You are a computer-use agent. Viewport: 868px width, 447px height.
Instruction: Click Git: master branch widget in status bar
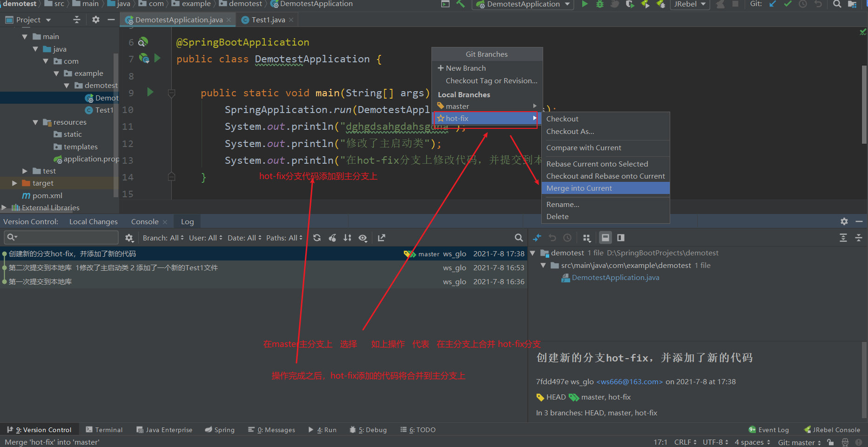[799, 442]
